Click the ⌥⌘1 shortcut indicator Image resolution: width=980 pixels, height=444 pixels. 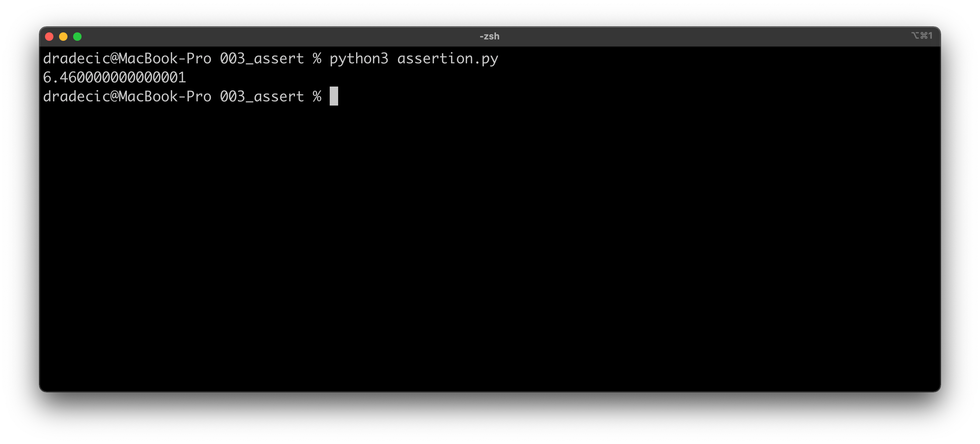pyautogui.click(x=921, y=36)
